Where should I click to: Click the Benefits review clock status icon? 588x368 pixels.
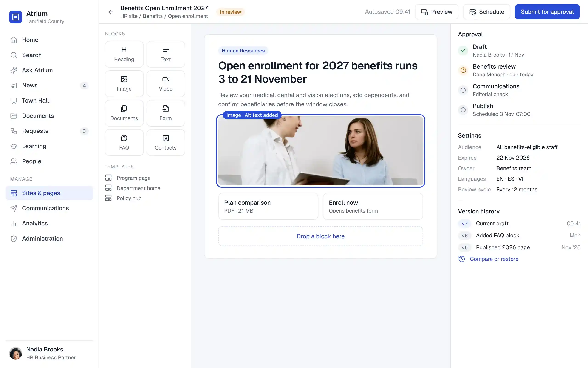(463, 70)
